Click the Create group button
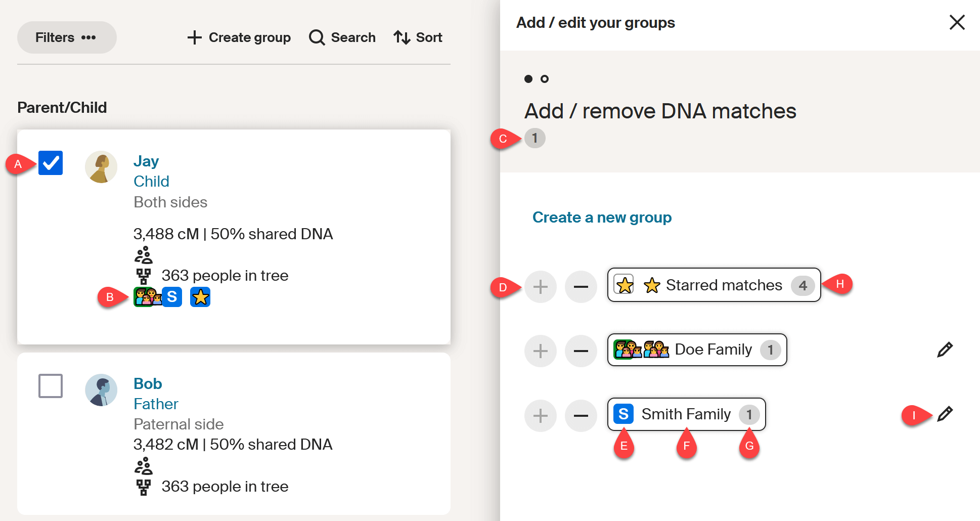Screen dimensions: 980x521 pos(238,37)
